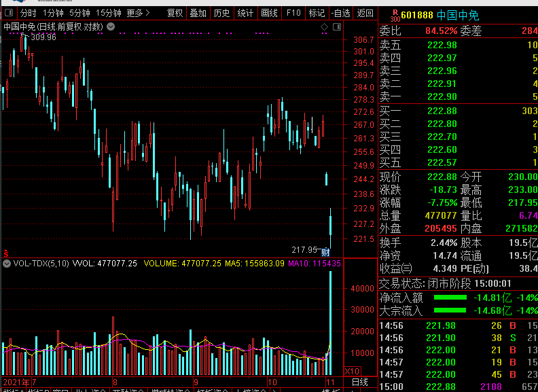Click 今开 value 230.00

coord(523,177)
